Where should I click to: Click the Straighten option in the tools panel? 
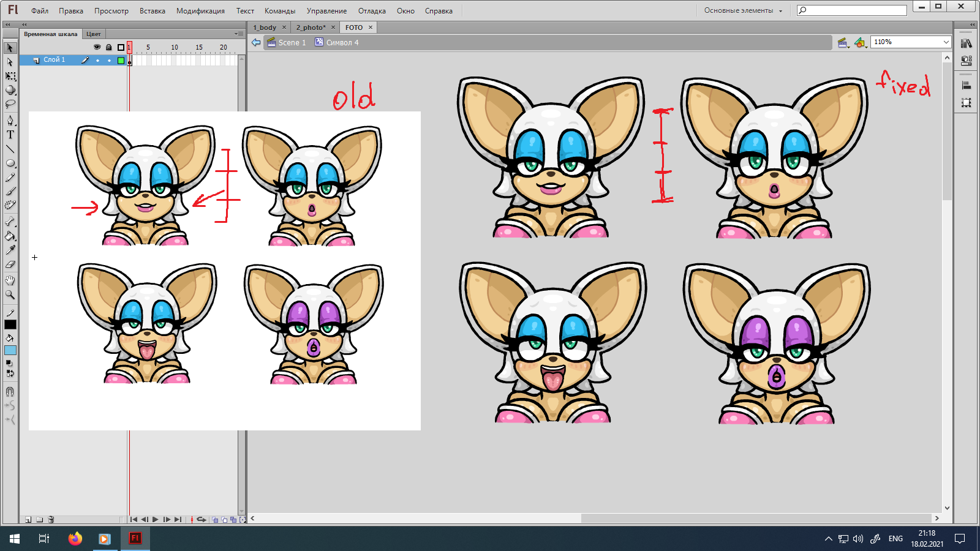[10, 419]
